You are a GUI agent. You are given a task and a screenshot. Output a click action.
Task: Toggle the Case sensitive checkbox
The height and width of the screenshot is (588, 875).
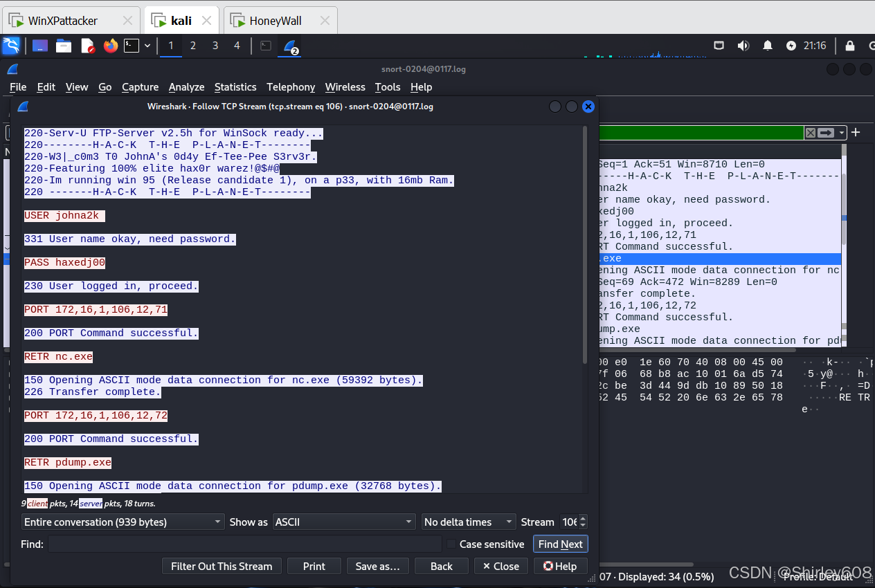click(x=451, y=544)
